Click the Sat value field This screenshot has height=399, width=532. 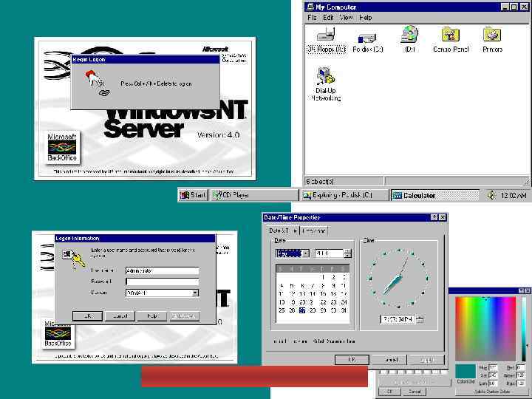coord(493,375)
